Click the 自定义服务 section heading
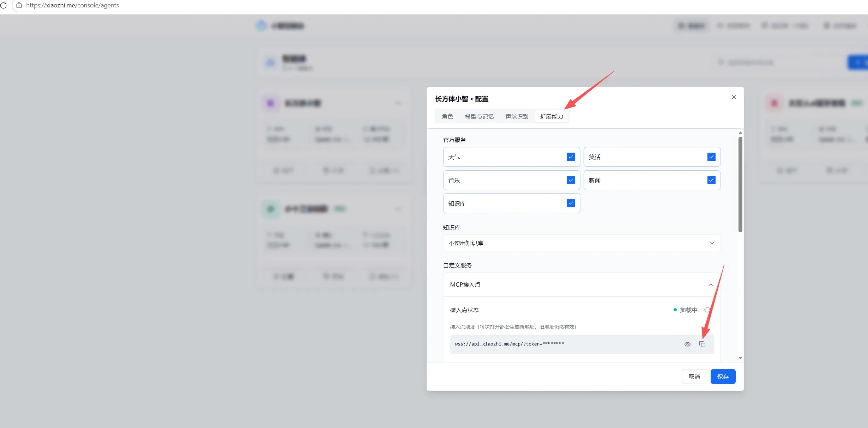The height and width of the screenshot is (428, 868). click(457, 265)
